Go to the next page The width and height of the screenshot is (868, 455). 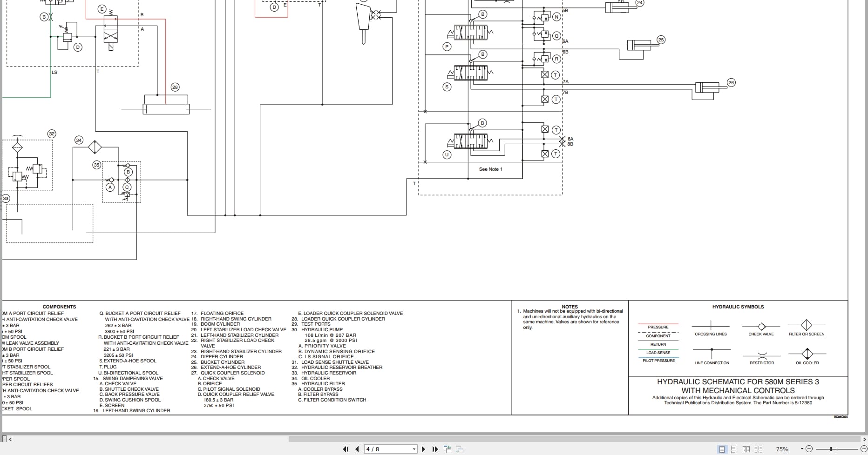click(424, 449)
